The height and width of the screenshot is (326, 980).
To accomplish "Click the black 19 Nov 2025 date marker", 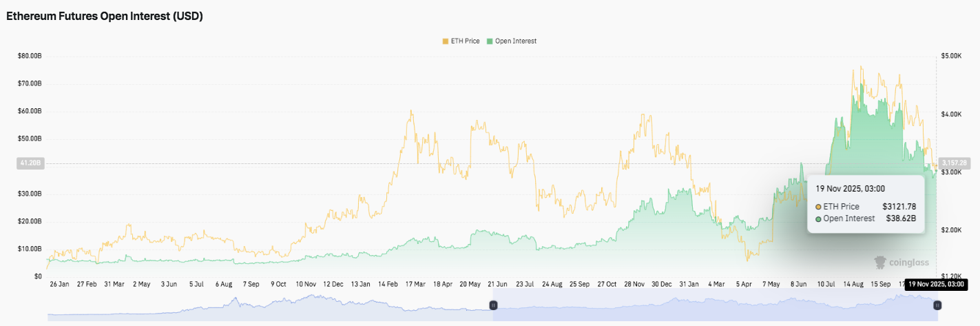I will (x=937, y=284).
